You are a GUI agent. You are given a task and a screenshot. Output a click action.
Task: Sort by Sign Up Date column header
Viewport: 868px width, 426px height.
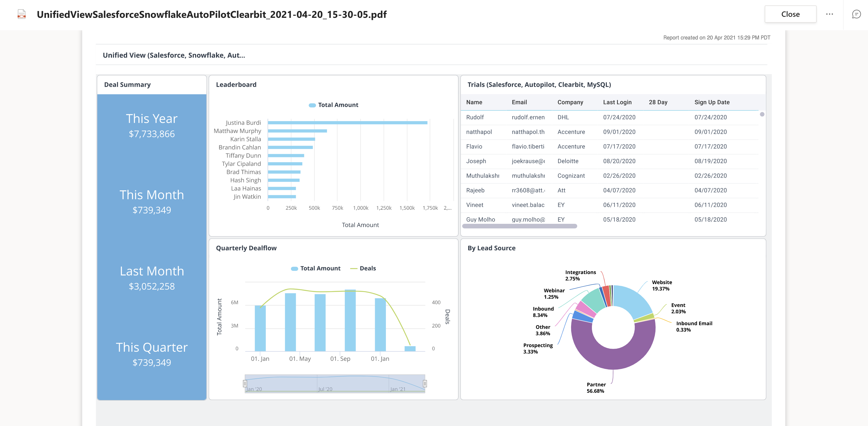(x=712, y=102)
